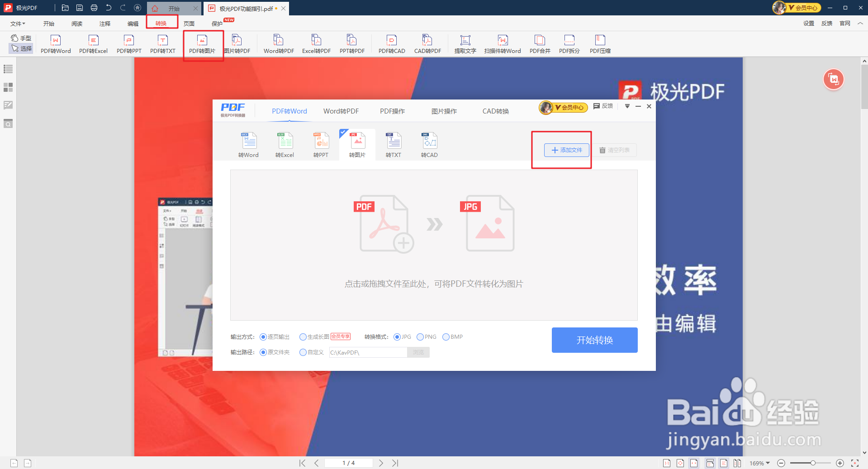The image size is (868, 469).
Task: Click the PDF转TXT toolbar icon
Action: pyautogui.click(x=163, y=44)
